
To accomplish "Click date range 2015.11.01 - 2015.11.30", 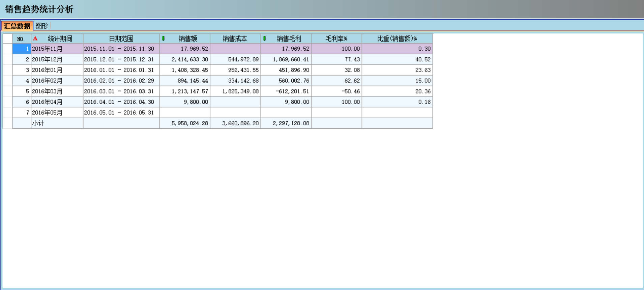I will pos(121,49).
